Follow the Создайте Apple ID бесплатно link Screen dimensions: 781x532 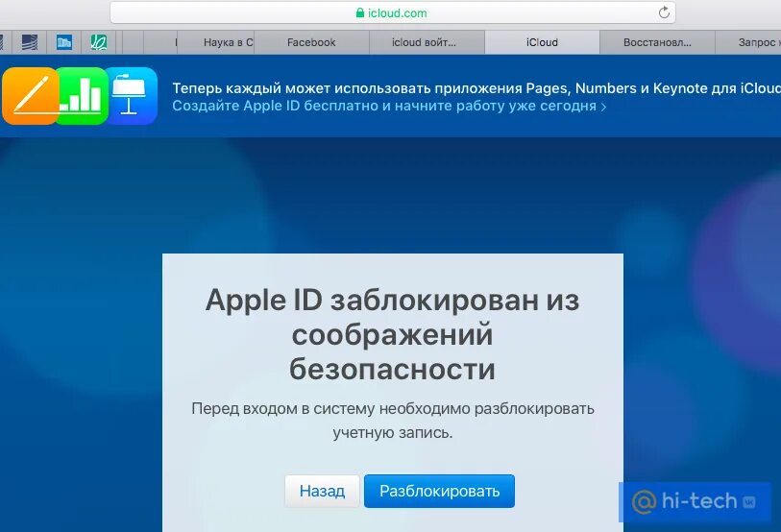click(389, 106)
